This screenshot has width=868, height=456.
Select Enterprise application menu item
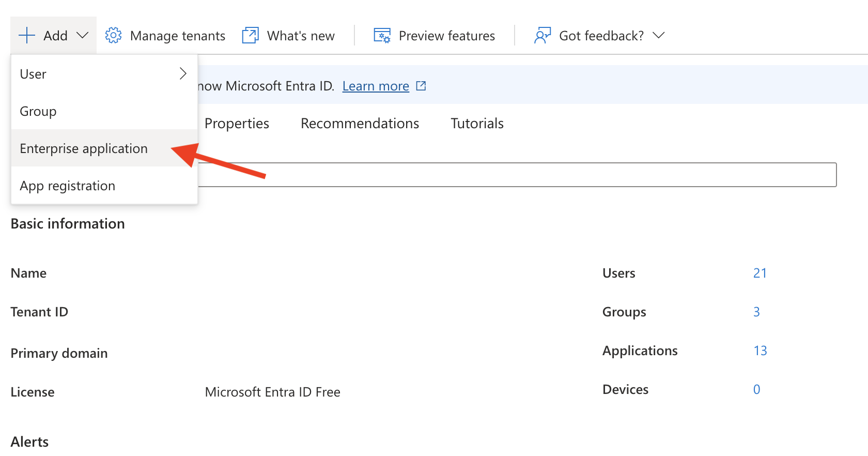104,148
